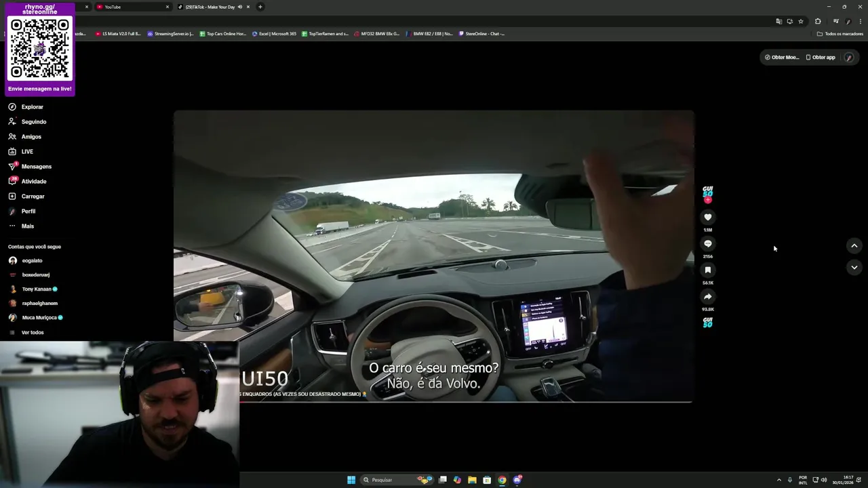Mute the TikTok tab audio icon
Viewport: 868px width, 488px height.
[239, 7]
